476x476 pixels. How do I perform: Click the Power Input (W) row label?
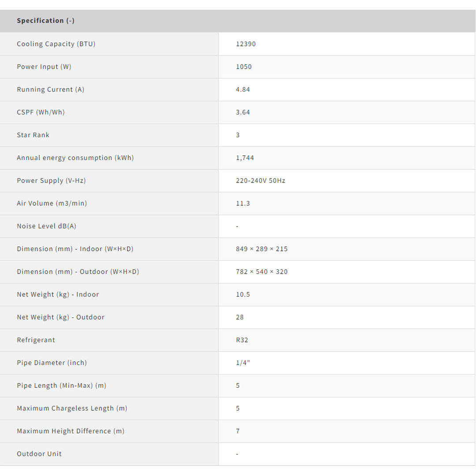[44, 67]
